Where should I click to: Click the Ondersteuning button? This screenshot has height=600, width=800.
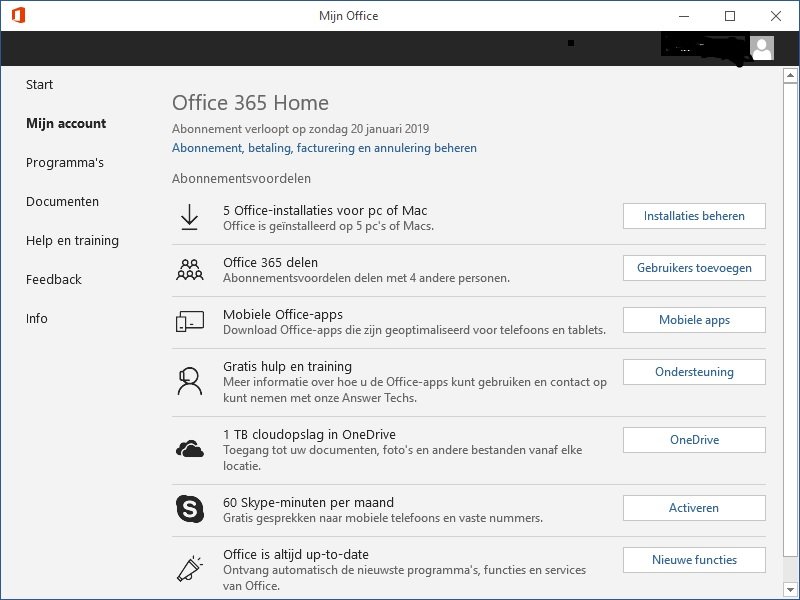(694, 372)
